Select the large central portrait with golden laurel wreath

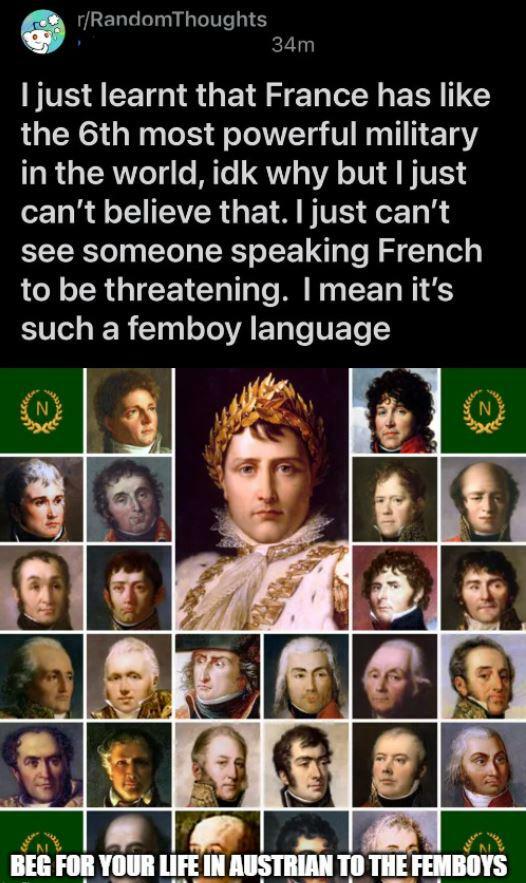pos(262,499)
